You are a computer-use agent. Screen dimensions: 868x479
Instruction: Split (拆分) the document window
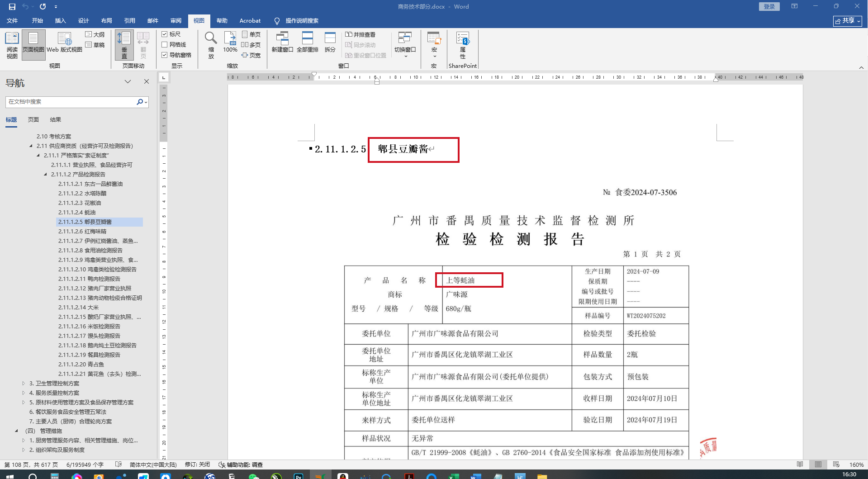tap(330, 42)
